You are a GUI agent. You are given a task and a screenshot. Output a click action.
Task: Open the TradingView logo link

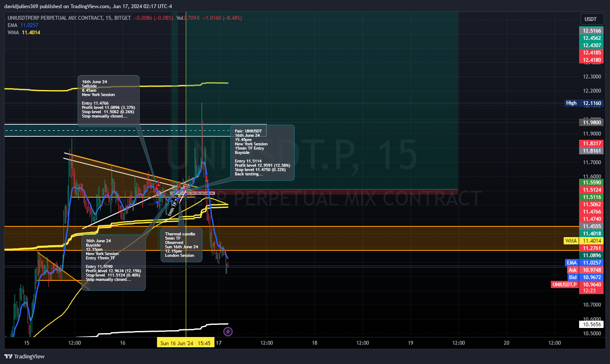(24, 356)
